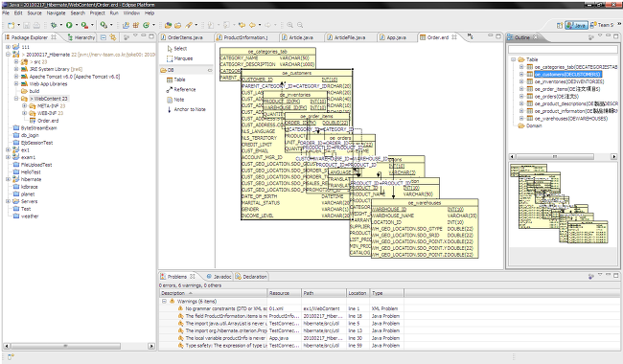Expand the Servers project node
The image size is (623, 364).
click(8, 201)
